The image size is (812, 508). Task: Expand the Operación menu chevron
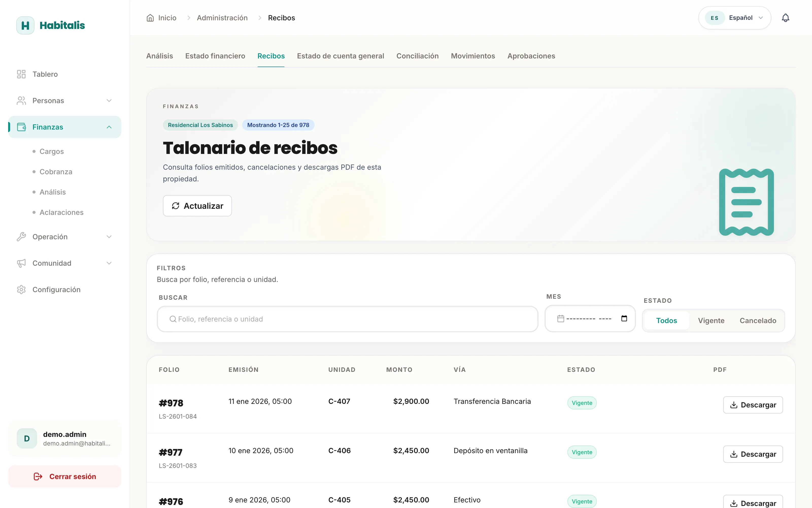109,237
